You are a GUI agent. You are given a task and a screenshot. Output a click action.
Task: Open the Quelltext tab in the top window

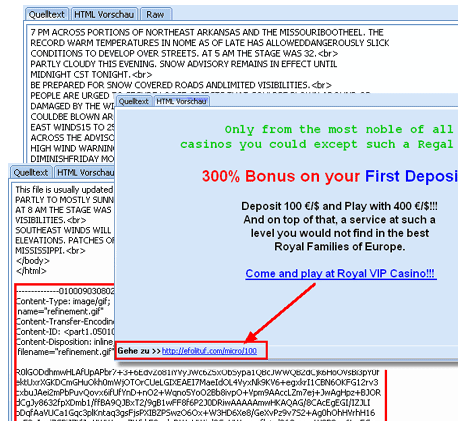pos(47,15)
